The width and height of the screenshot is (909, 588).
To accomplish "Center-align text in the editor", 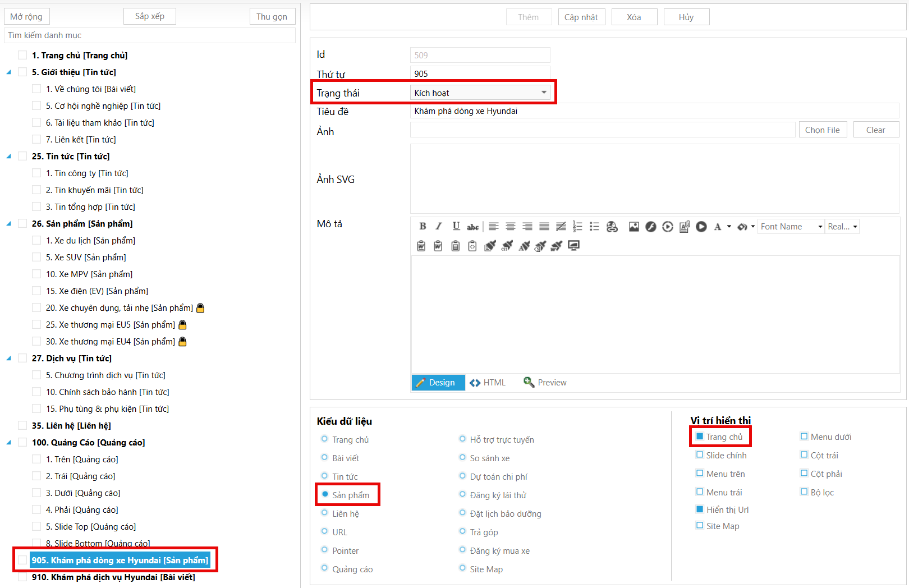I will (510, 226).
